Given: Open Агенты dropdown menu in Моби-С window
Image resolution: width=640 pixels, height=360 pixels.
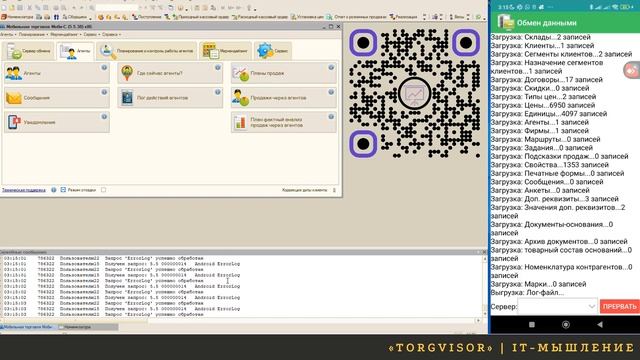Looking at the screenshot, I should (8, 35).
